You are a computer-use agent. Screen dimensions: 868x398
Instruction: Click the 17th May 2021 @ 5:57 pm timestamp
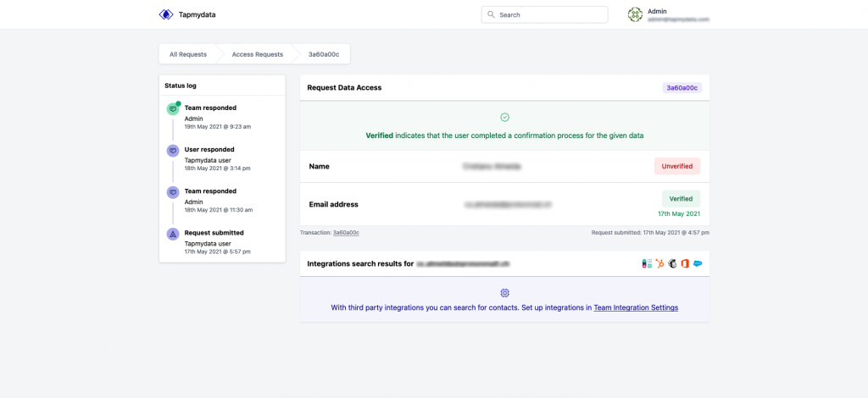(218, 252)
